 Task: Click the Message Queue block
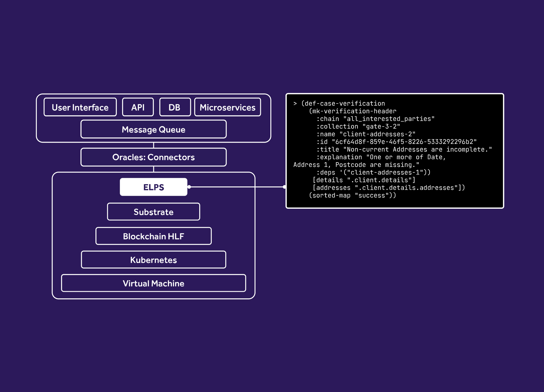pos(154,129)
